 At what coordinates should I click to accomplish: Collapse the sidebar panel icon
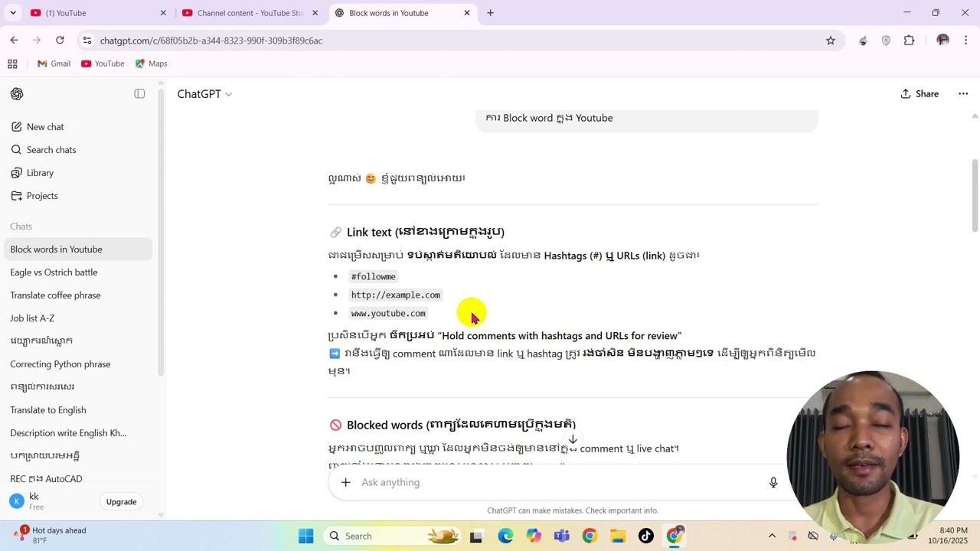click(139, 93)
